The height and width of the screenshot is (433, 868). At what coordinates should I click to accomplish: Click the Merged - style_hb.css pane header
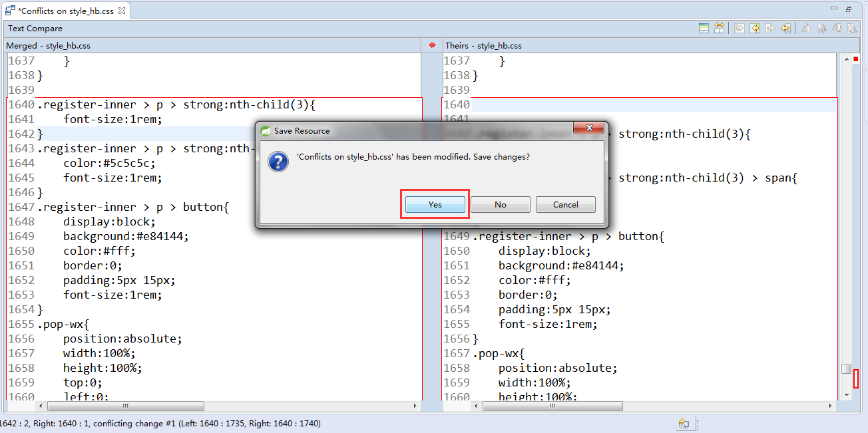[48, 45]
